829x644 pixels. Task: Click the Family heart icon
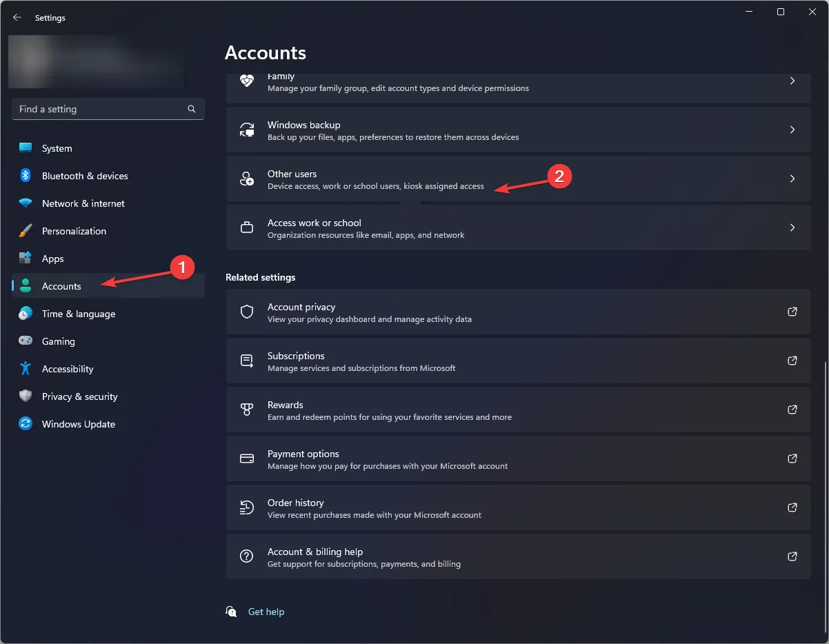tap(247, 80)
